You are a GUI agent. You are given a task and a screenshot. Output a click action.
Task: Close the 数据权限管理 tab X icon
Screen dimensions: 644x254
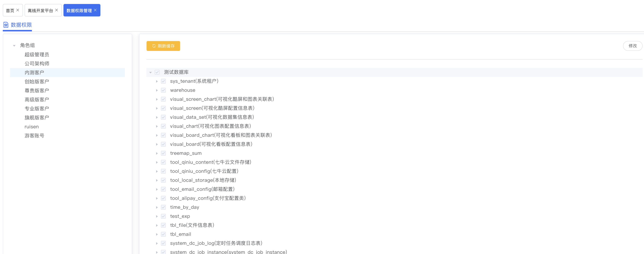95,10
